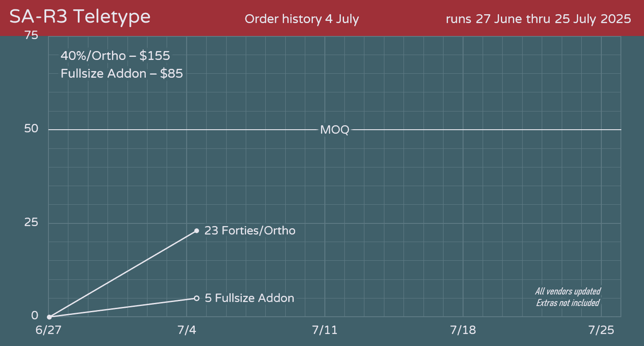Screen dimensions: 644x346
Task: Click the 50 value on the y-axis
Action: [31, 129]
